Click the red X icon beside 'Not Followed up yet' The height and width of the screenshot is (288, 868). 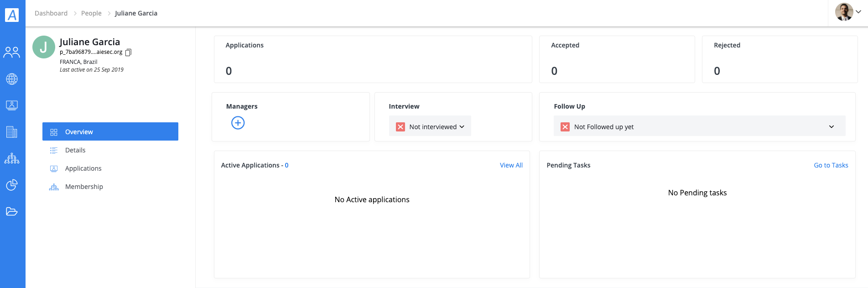565,127
